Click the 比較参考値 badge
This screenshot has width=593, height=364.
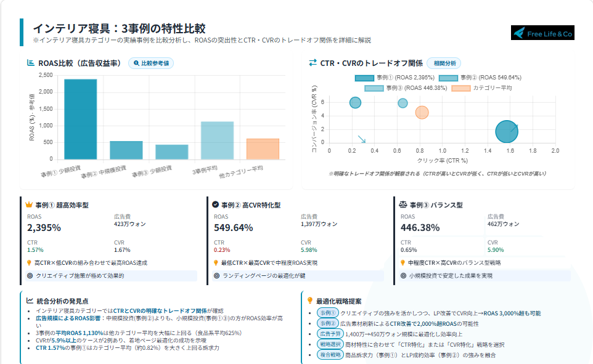tap(152, 63)
